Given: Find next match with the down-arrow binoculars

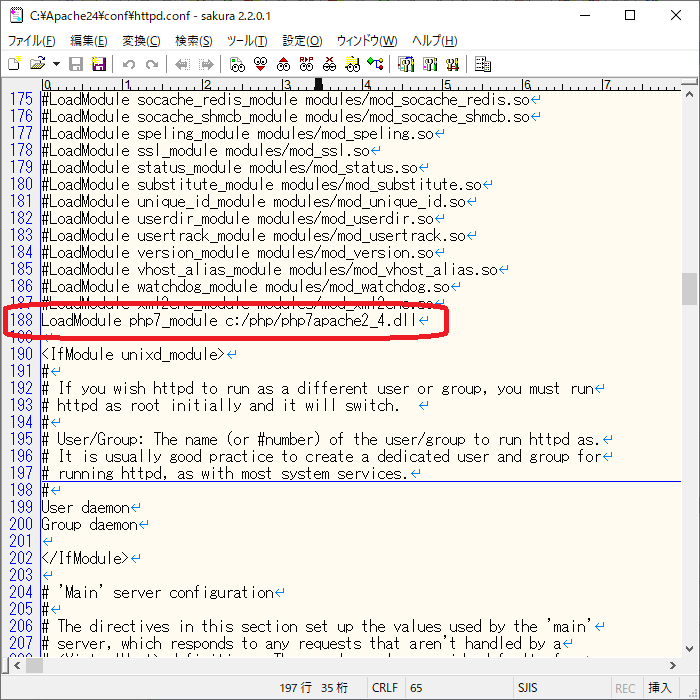Looking at the screenshot, I should click(260, 64).
